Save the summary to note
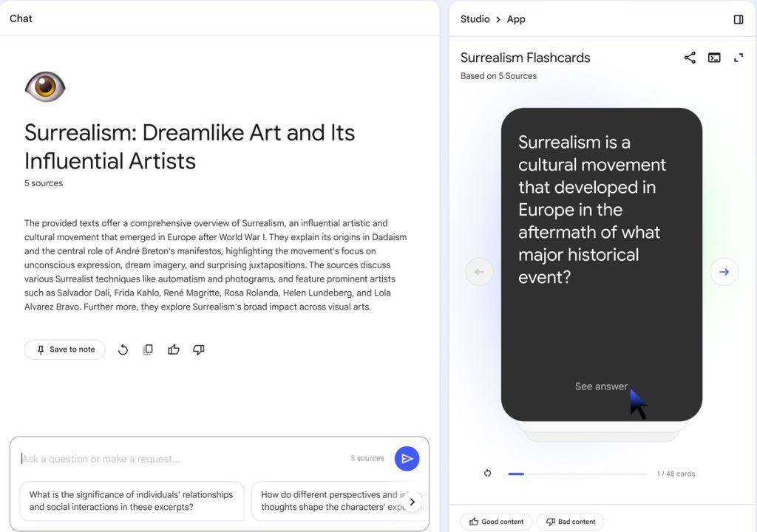 65,349
